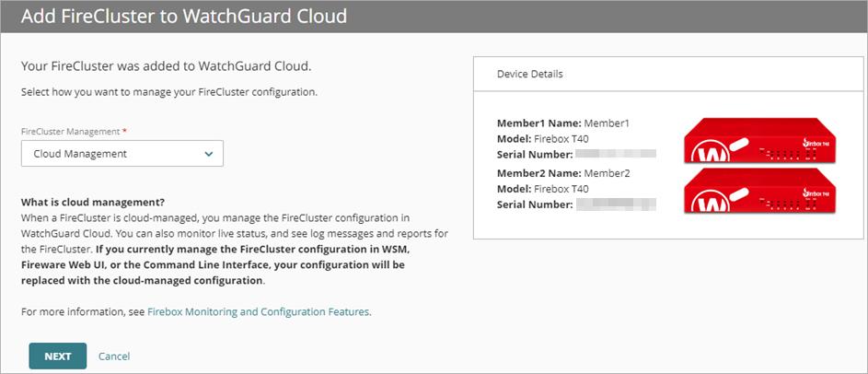868x374 pixels.
Task: Click the blurred Member1 serial number value
Action: point(616,153)
